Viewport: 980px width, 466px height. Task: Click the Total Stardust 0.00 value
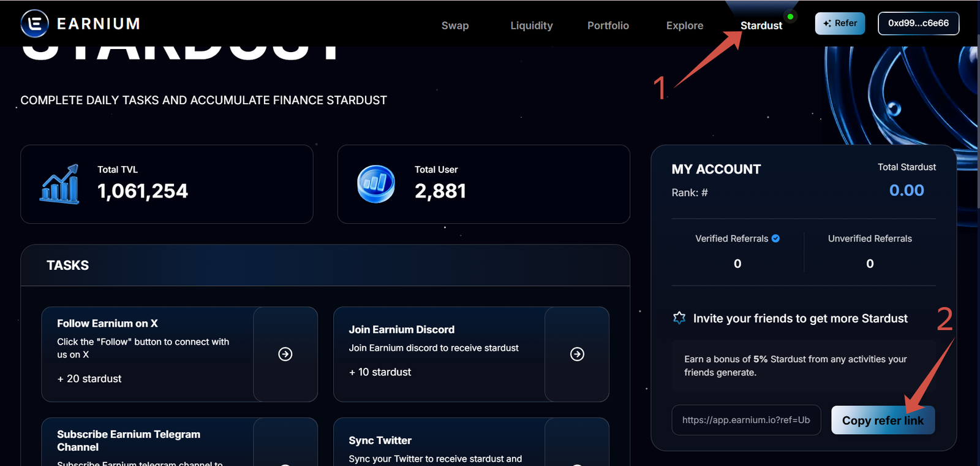907,191
